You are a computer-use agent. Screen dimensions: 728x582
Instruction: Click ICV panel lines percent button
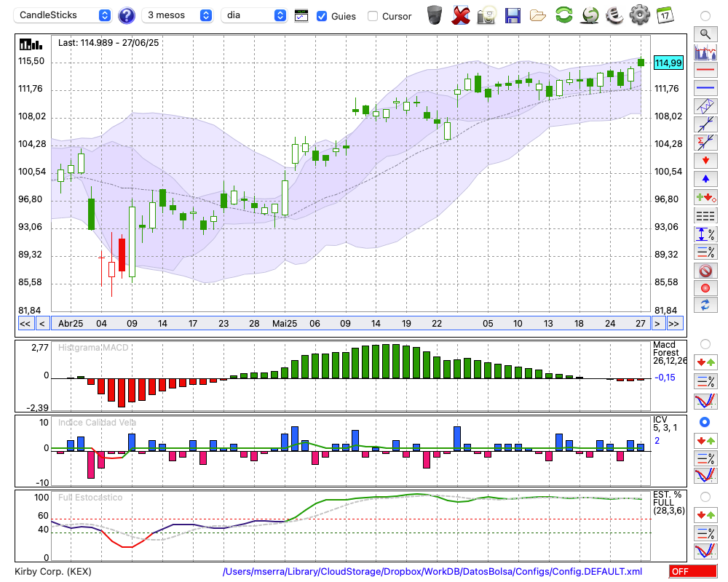pyautogui.click(x=705, y=458)
